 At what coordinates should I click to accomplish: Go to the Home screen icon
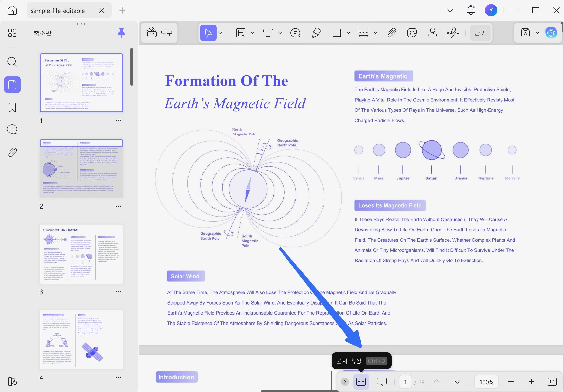coord(12,11)
